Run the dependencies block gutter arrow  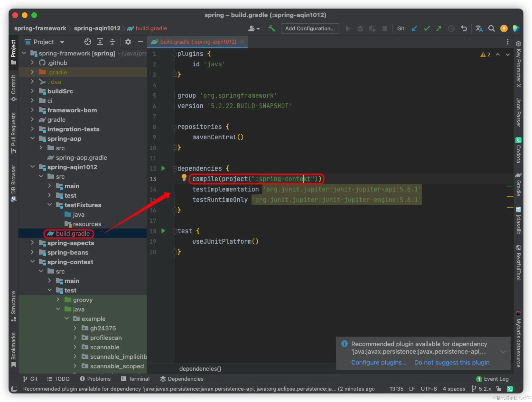coord(163,168)
